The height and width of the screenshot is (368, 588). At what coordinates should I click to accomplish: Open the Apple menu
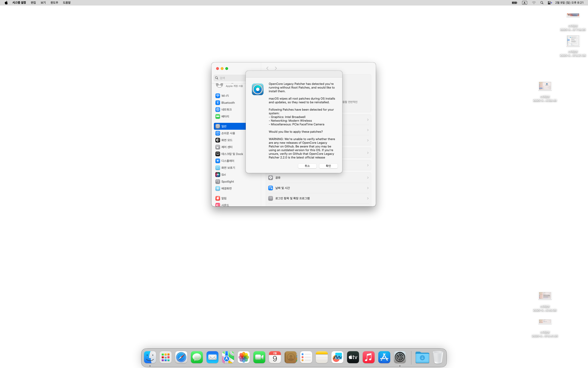pos(6,3)
